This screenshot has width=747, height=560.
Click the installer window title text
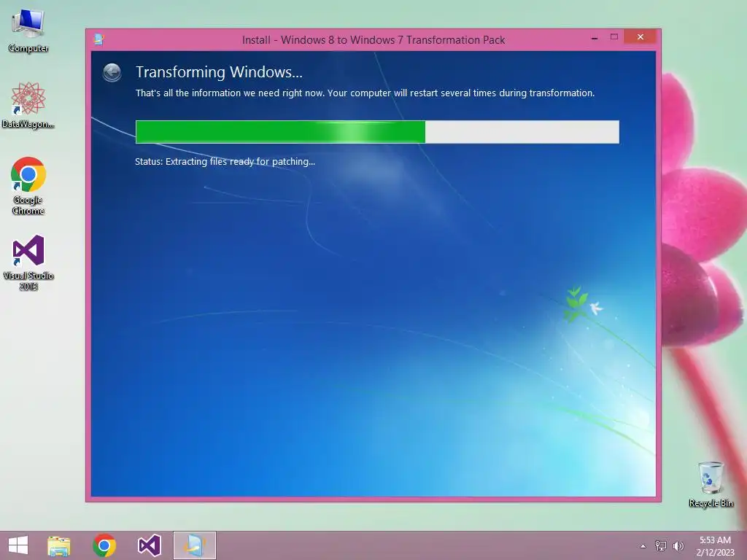(x=373, y=40)
